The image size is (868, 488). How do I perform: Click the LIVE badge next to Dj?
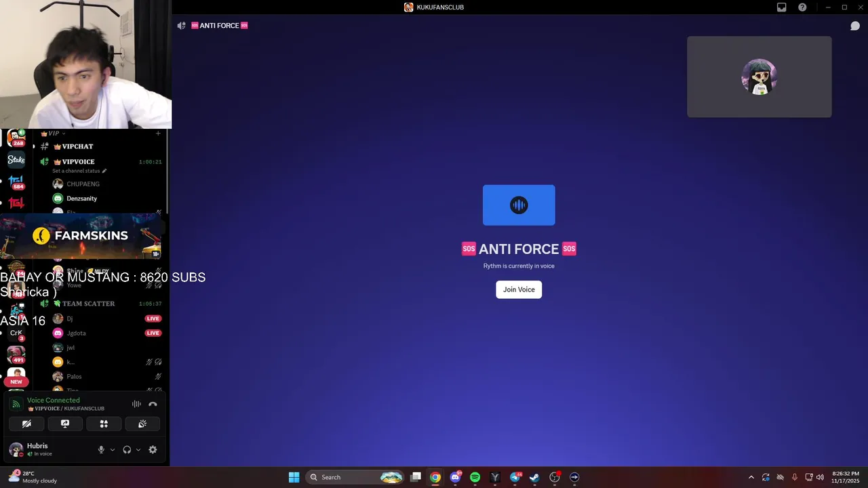[153, 319]
